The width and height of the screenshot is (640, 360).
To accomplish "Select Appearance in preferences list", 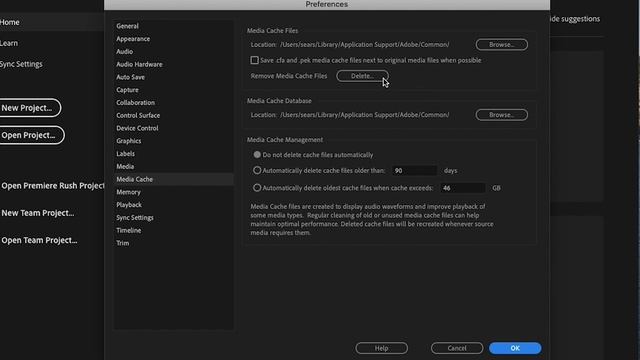I will point(133,39).
